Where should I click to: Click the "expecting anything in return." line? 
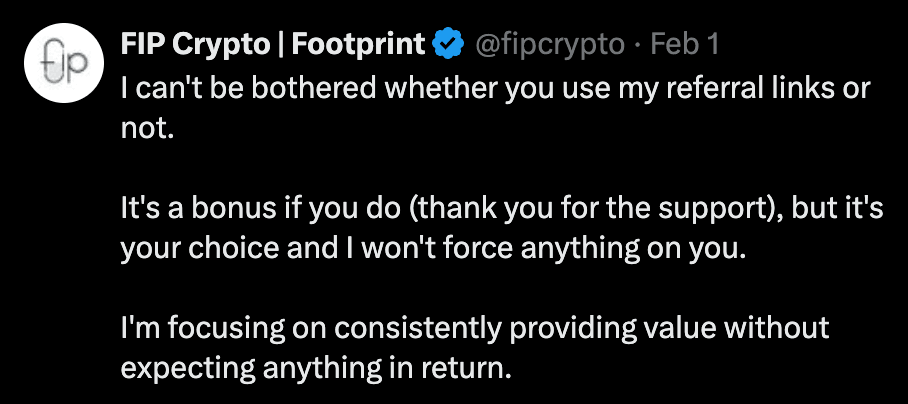(316, 368)
